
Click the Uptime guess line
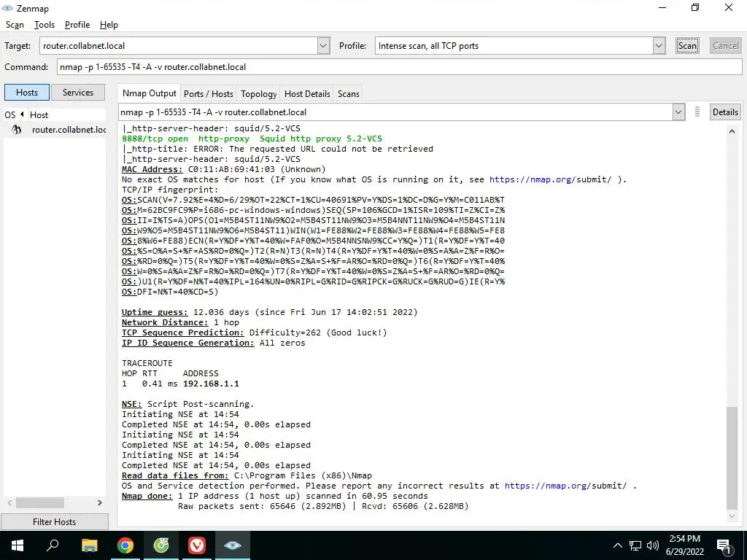click(x=270, y=312)
